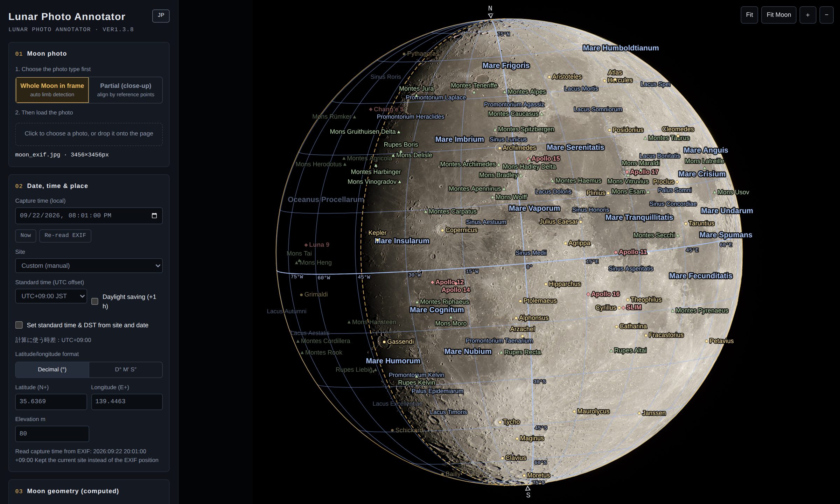Click the Mare Imbrium label

[460, 139]
